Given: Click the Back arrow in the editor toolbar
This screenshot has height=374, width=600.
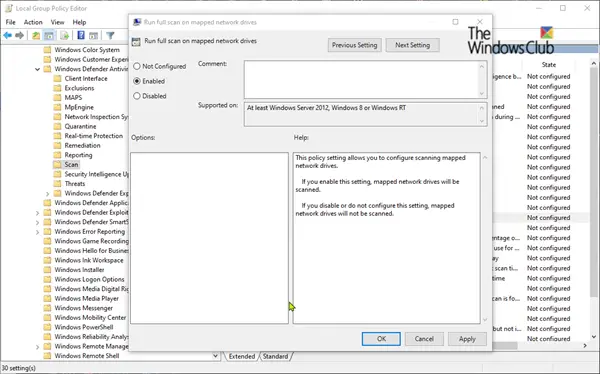Looking at the screenshot, I should point(7,36).
